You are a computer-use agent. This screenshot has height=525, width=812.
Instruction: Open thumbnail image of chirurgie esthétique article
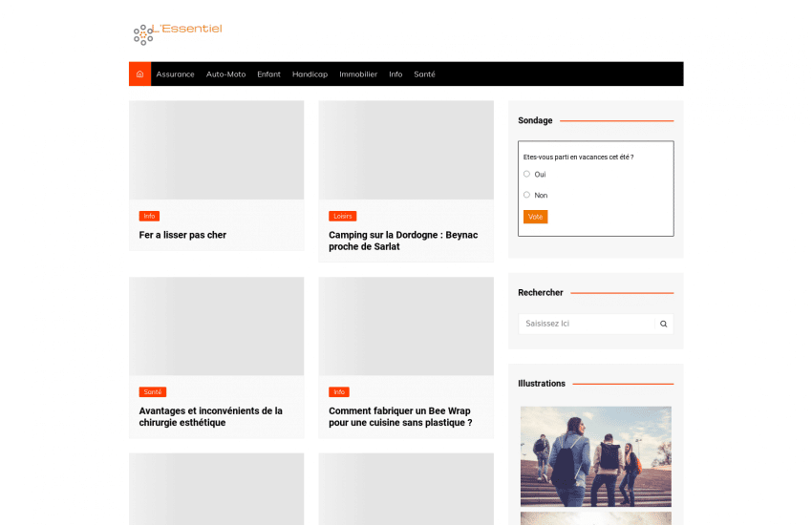click(x=217, y=325)
